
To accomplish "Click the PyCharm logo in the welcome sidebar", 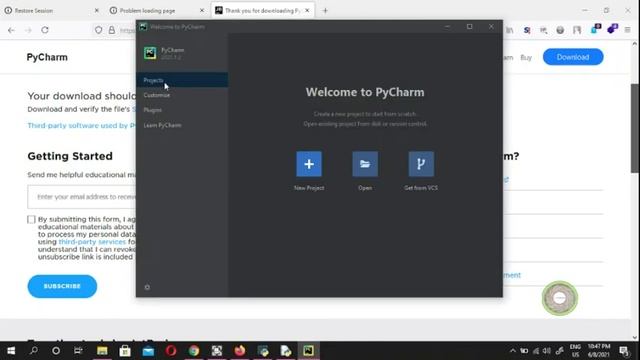I will click(x=150, y=53).
